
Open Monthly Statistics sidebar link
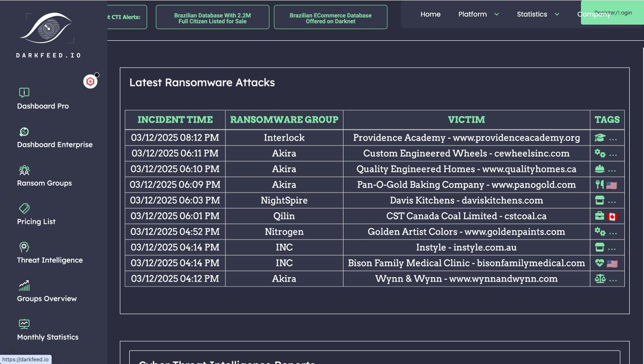coord(48,337)
